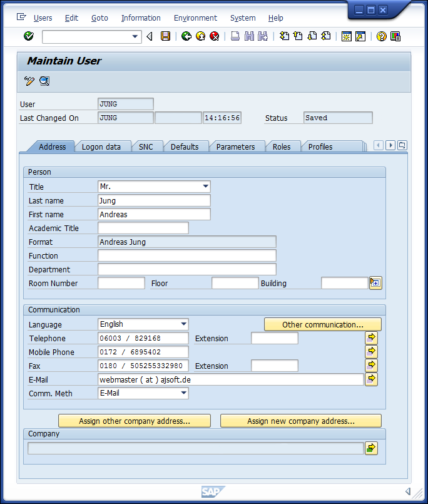Open the System menu
The image size is (428, 504).
[243, 18]
